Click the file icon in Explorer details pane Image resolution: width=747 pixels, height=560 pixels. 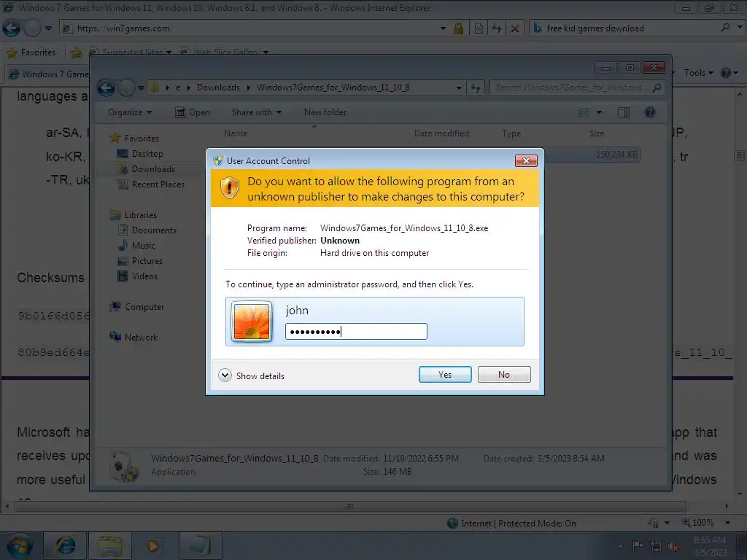pyautogui.click(x=123, y=466)
